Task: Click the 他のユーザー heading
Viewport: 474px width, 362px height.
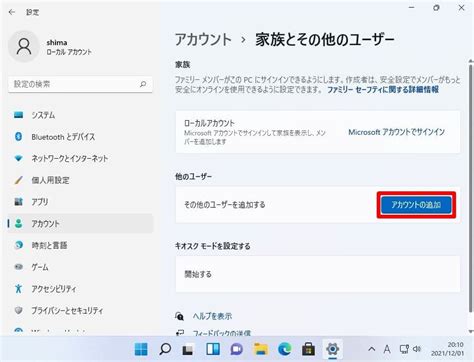Action: [x=194, y=176]
